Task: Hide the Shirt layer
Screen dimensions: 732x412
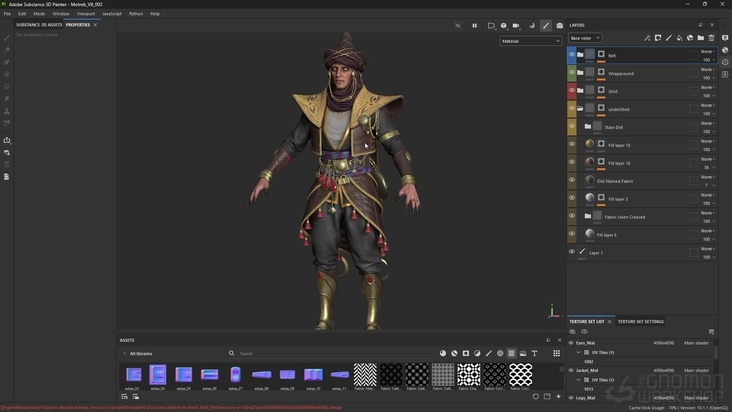Action: point(571,91)
